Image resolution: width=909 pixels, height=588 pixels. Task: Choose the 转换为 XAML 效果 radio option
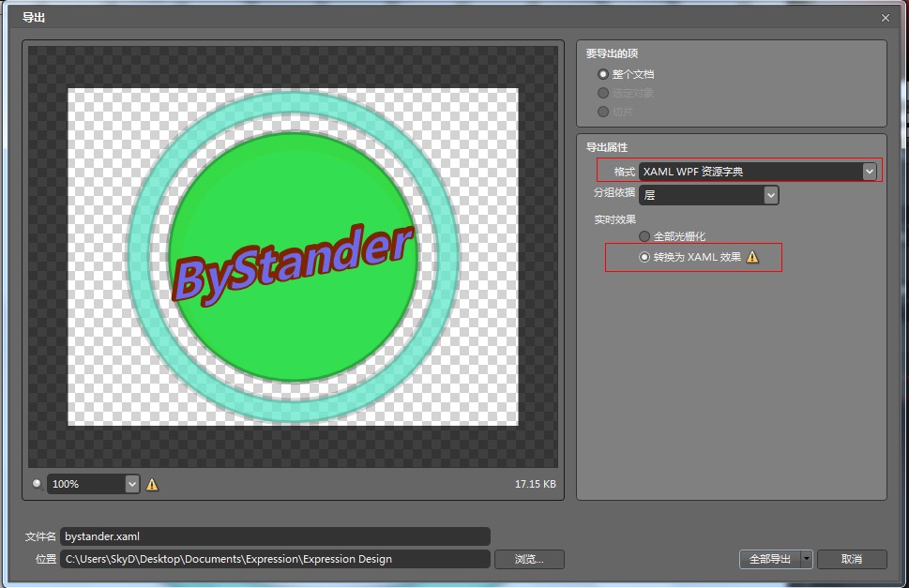click(644, 257)
